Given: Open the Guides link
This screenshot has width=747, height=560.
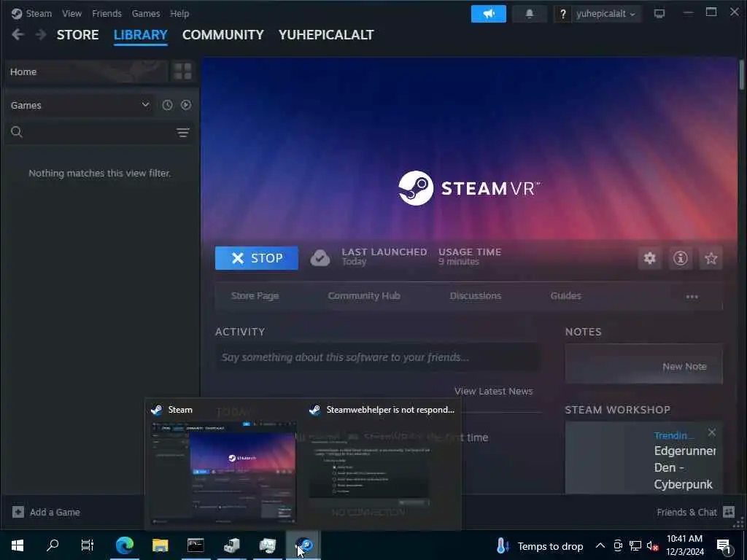Looking at the screenshot, I should click(565, 296).
